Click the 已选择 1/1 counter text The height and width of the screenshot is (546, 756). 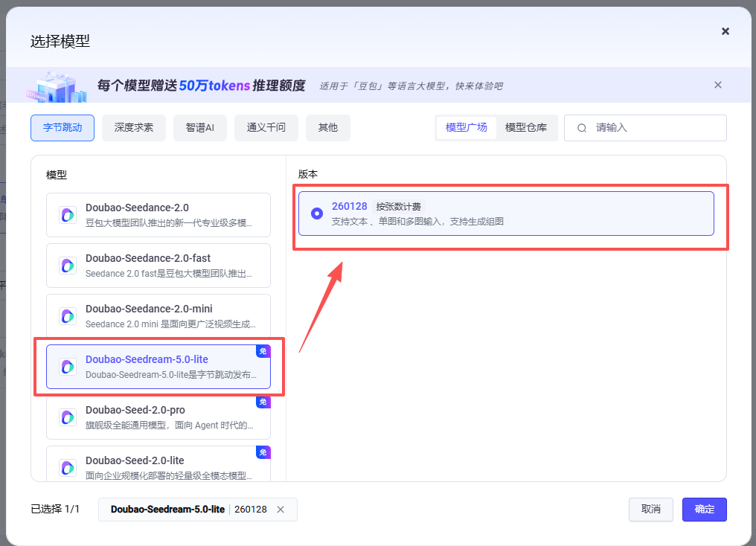pyautogui.click(x=55, y=510)
